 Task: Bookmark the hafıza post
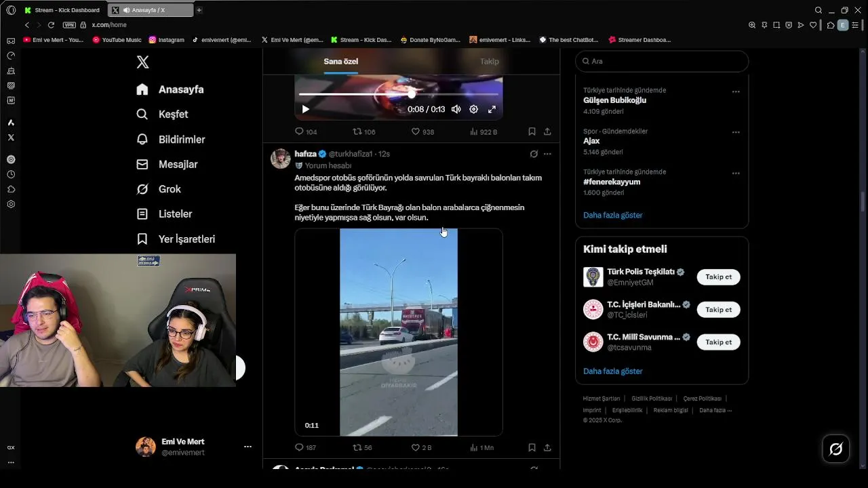click(x=532, y=447)
